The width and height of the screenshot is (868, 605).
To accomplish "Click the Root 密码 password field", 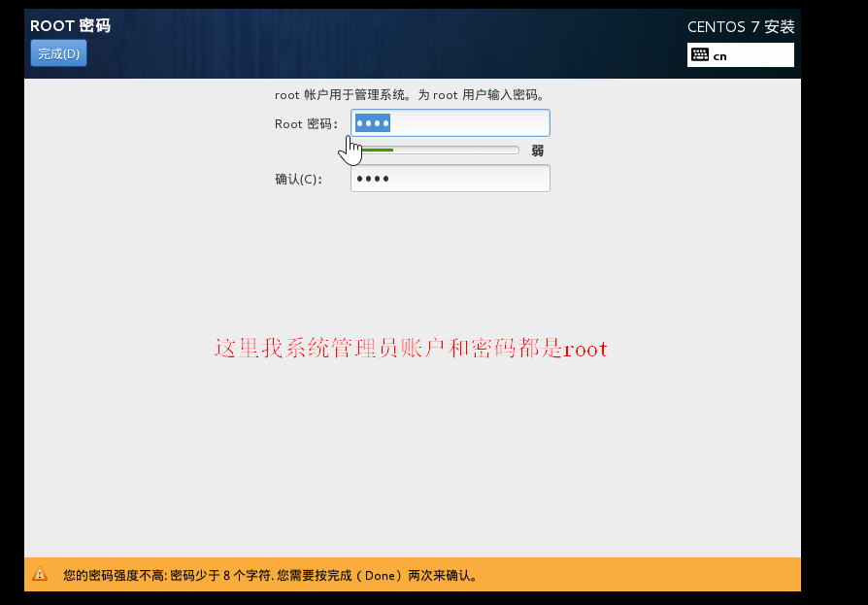I will click(451, 123).
